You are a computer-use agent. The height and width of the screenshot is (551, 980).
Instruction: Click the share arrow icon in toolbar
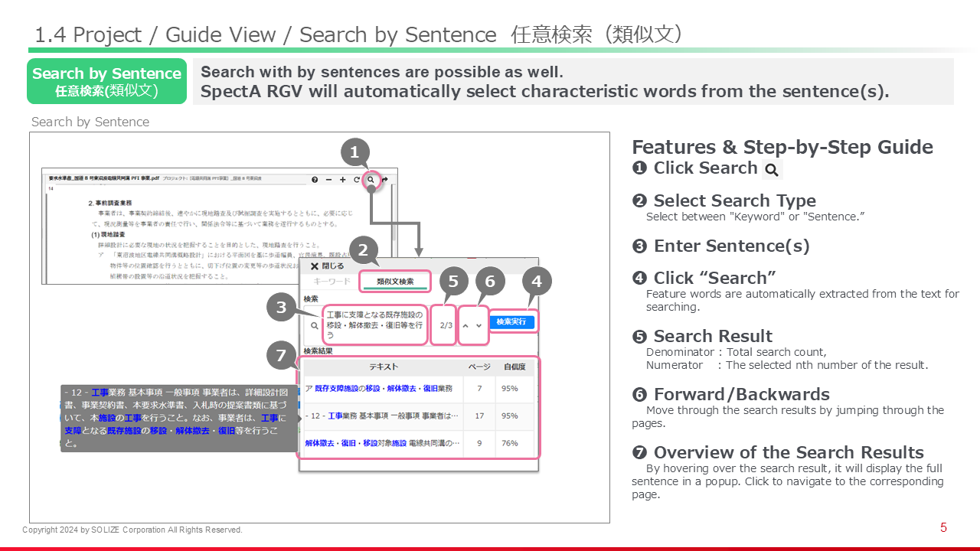coord(384,180)
